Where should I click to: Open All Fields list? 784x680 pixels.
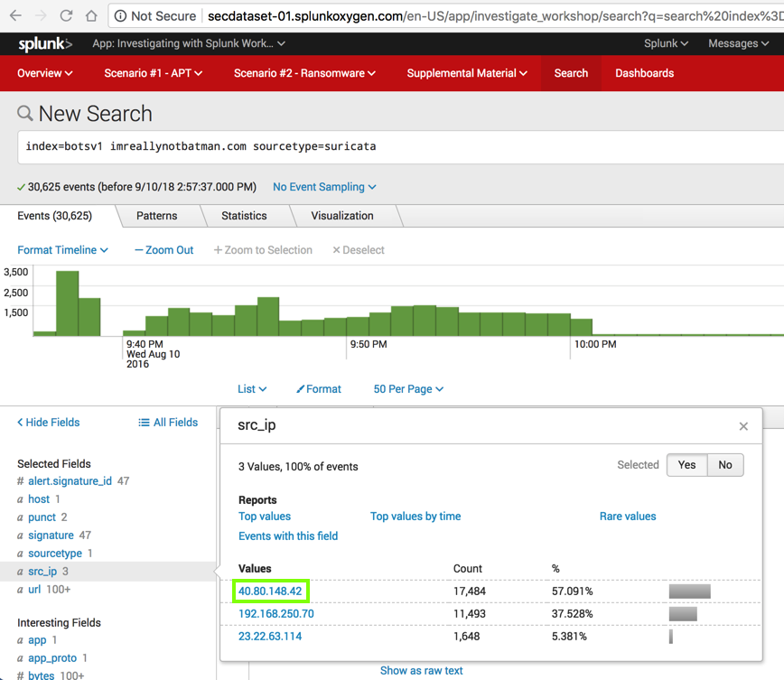pos(168,422)
